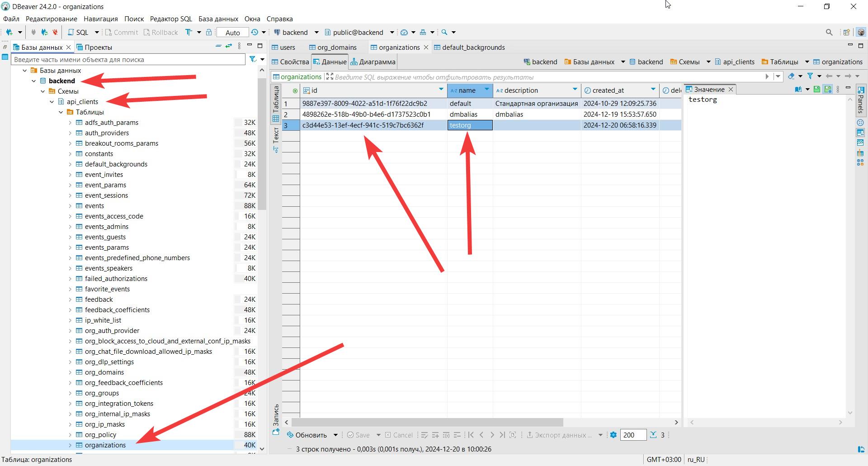Click the api_clients breadcrumb link
The height and width of the screenshot is (466, 868).
(735, 62)
